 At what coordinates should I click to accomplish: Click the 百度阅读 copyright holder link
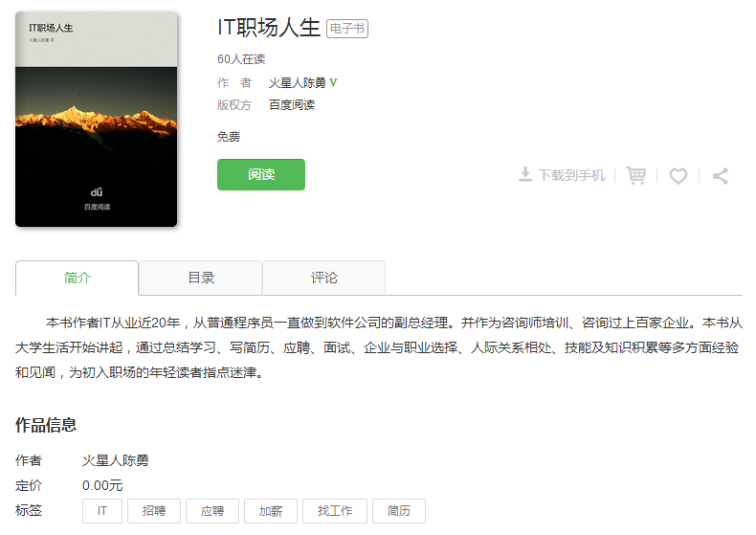pos(292,105)
